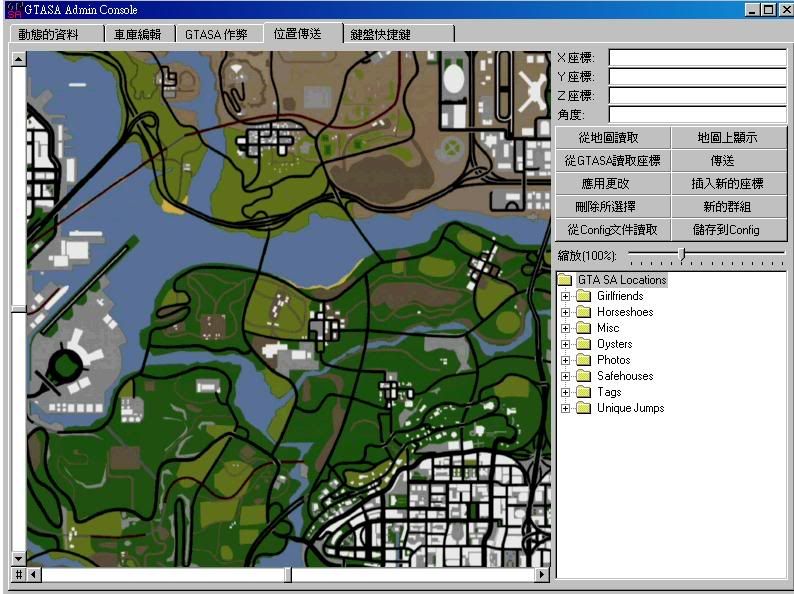Screen dimensions: 794x594
Task: Click the Horseshoes folder icon
Action: (583, 312)
